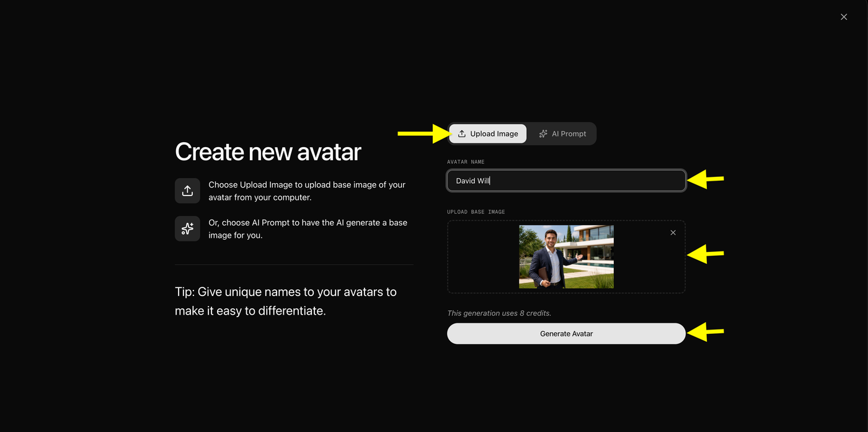Remove the uploaded base image
This screenshot has width=868, height=432.
pos(673,233)
